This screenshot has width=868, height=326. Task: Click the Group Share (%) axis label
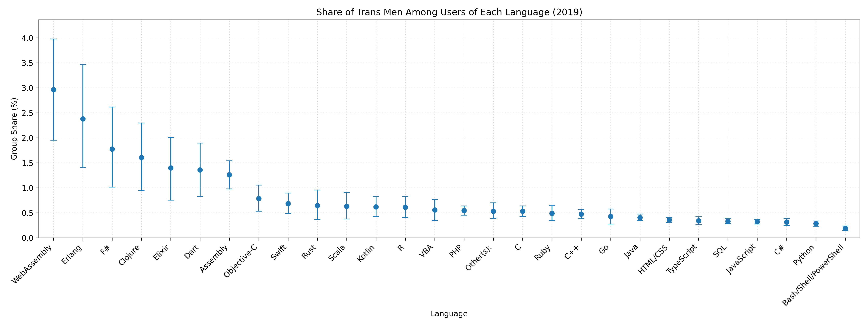(14, 129)
